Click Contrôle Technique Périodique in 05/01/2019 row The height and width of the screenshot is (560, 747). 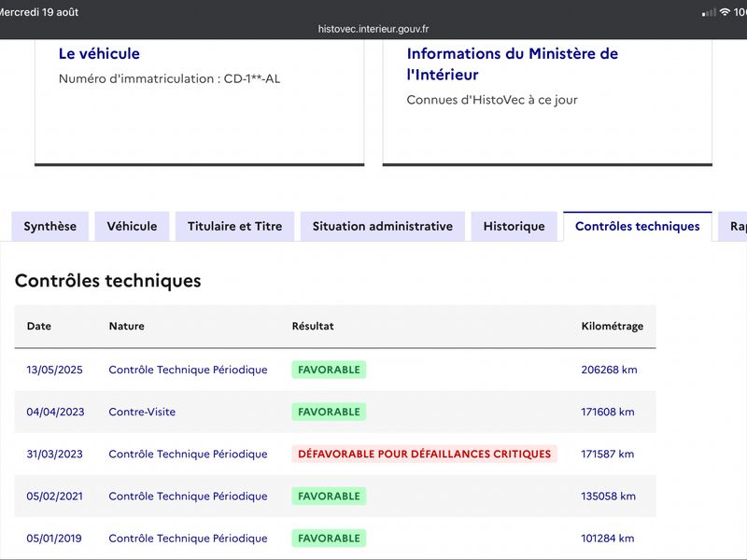(x=188, y=539)
